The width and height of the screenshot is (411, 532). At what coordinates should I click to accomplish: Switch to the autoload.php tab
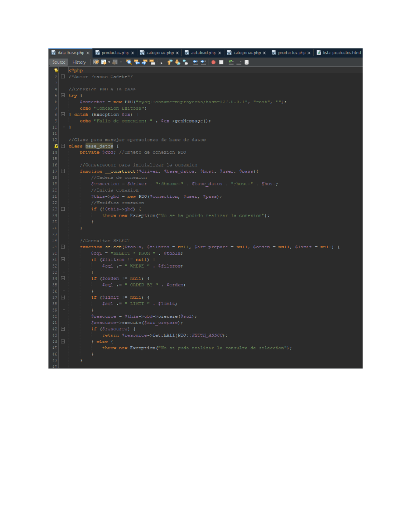[204, 53]
